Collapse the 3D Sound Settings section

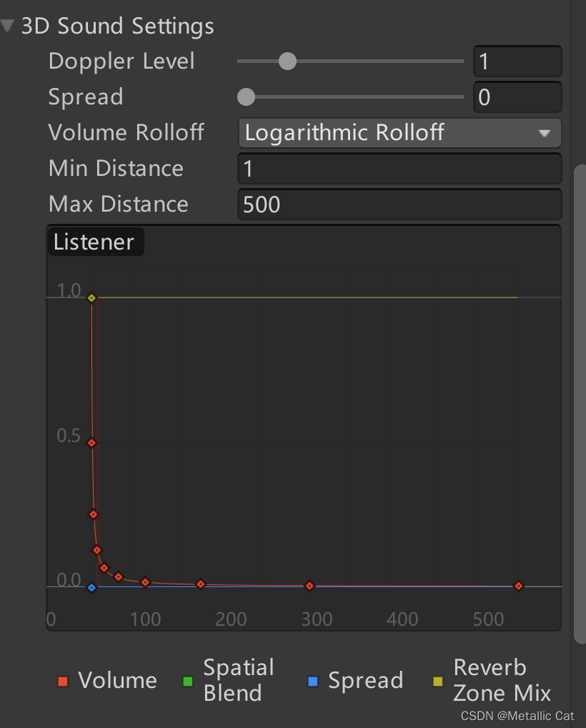[9, 26]
